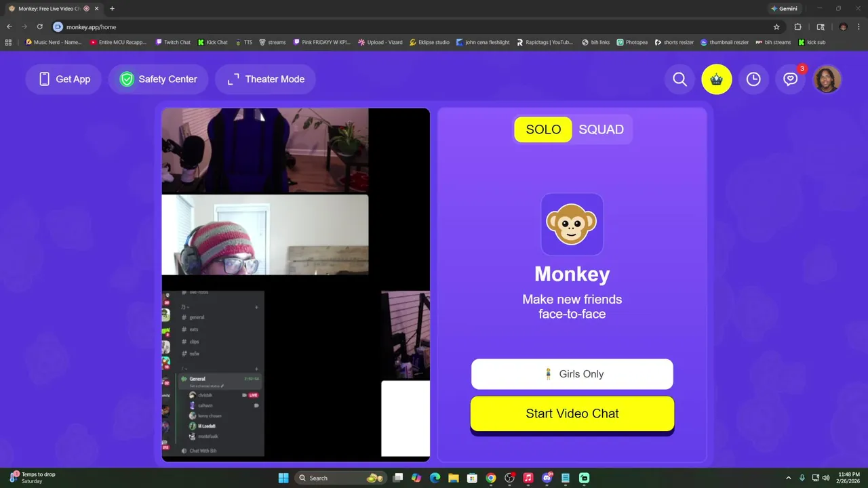Toggle Theater Mode
Screen dimensions: 868x488
pyautogui.click(x=266, y=79)
